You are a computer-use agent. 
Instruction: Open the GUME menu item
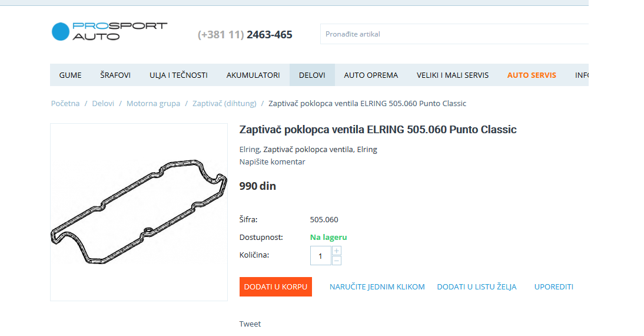coord(70,75)
